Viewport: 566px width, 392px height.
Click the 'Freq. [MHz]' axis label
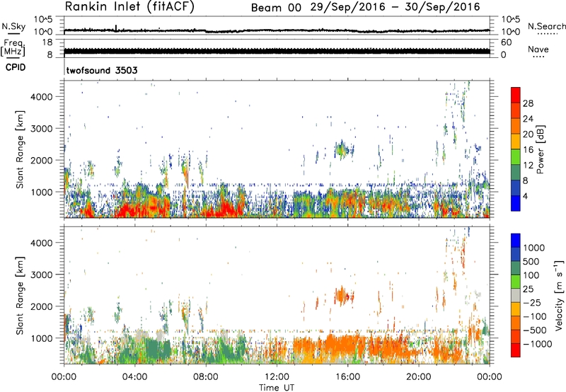(x=13, y=48)
